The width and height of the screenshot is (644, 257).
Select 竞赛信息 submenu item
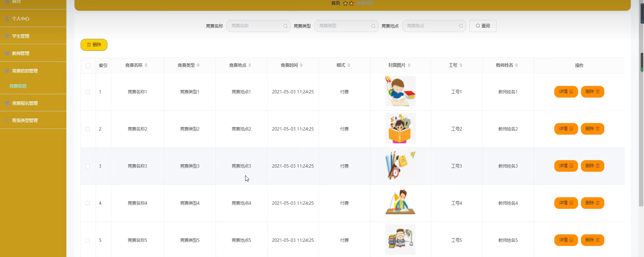click(x=18, y=86)
